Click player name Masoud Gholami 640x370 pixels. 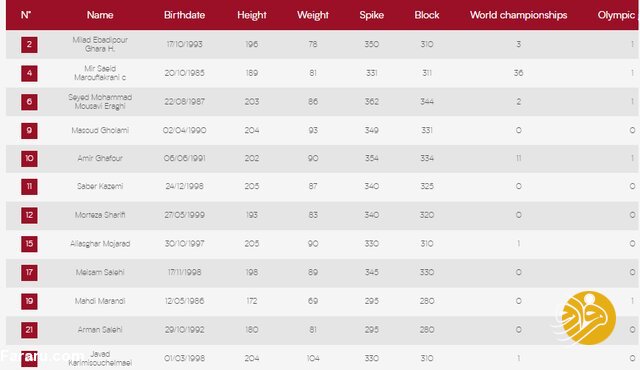pyautogui.click(x=100, y=131)
